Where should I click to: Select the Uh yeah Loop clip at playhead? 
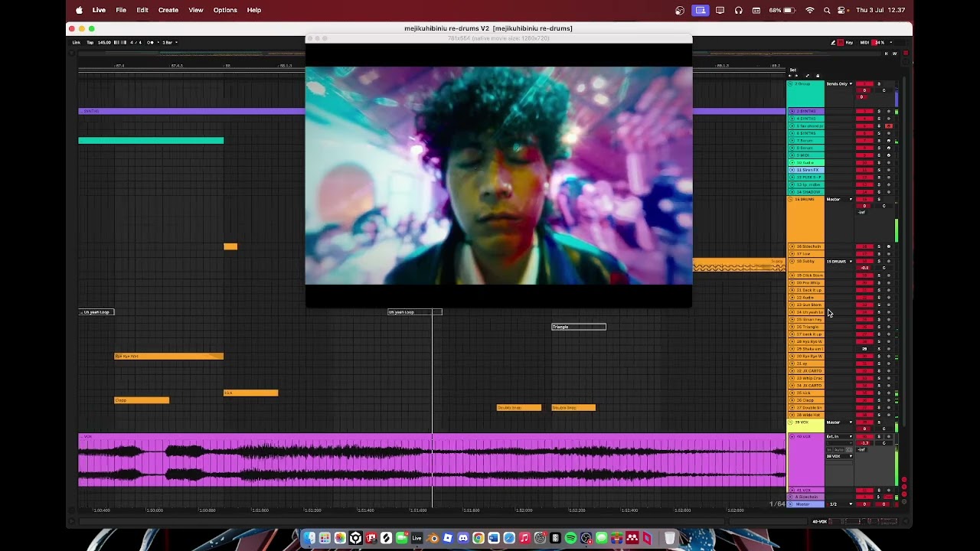tap(415, 312)
